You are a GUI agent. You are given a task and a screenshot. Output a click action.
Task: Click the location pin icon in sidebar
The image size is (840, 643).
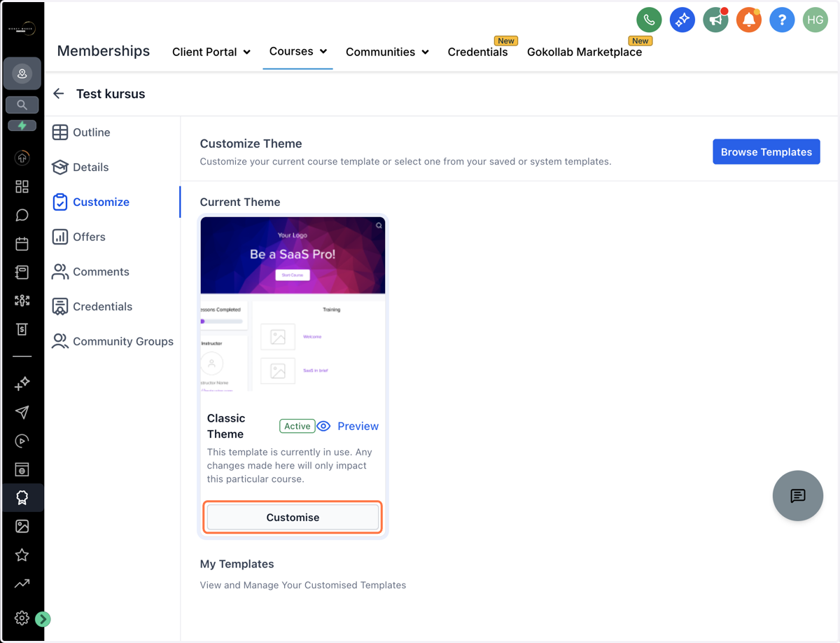point(22,74)
